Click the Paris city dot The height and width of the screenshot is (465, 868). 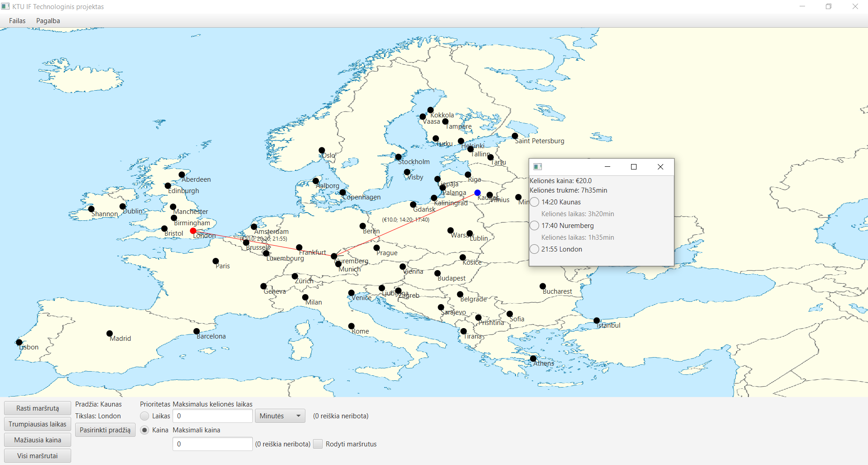[x=216, y=261]
